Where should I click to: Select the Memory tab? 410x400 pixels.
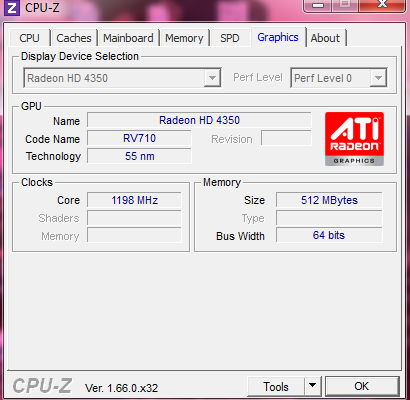(184, 38)
